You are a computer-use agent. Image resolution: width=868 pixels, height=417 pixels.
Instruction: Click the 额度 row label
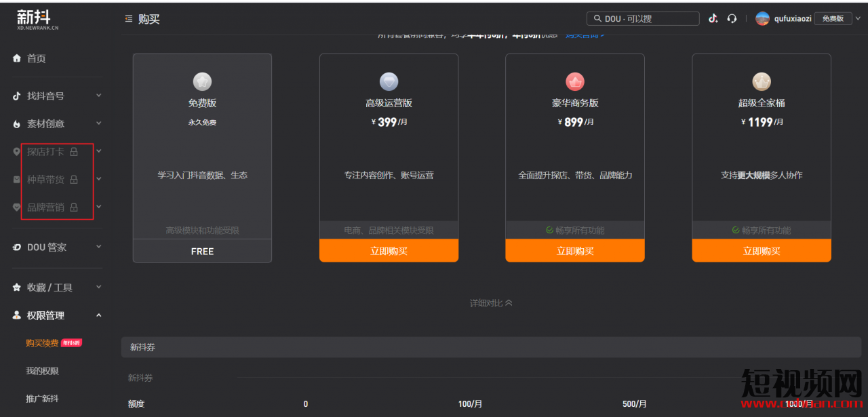coord(136,403)
